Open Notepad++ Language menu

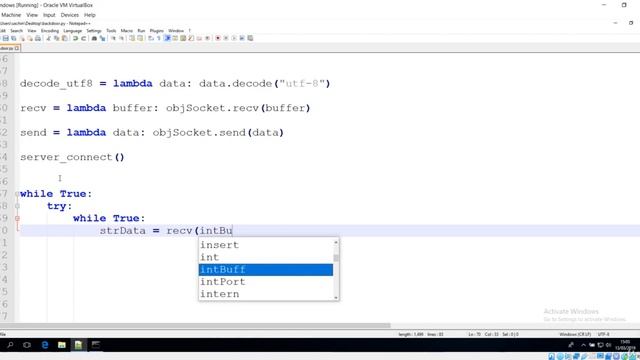(73, 31)
